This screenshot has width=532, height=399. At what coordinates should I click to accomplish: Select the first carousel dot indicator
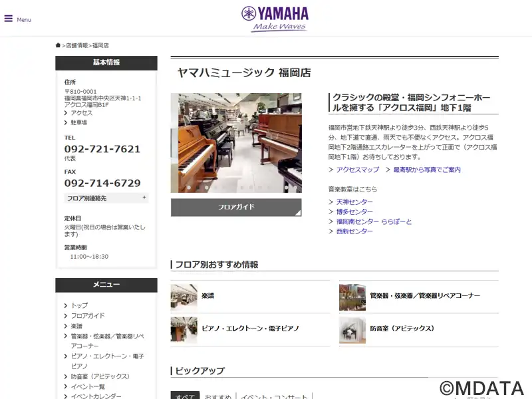coord(189,188)
